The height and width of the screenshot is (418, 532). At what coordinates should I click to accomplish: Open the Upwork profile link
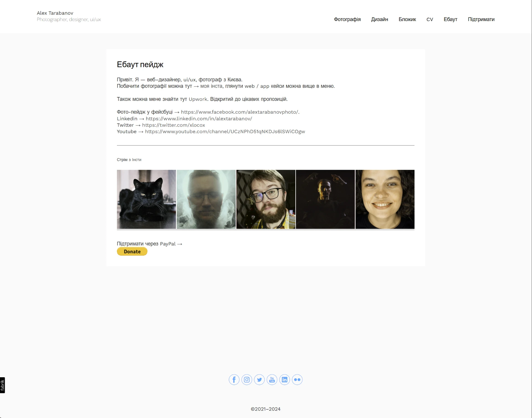(198, 99)
